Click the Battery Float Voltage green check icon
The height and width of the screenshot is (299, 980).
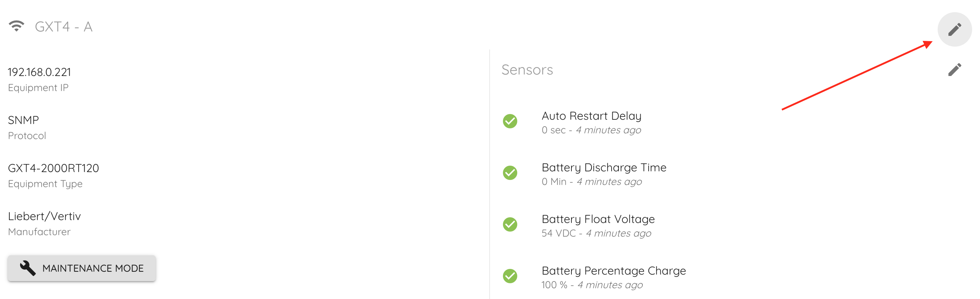510,224
